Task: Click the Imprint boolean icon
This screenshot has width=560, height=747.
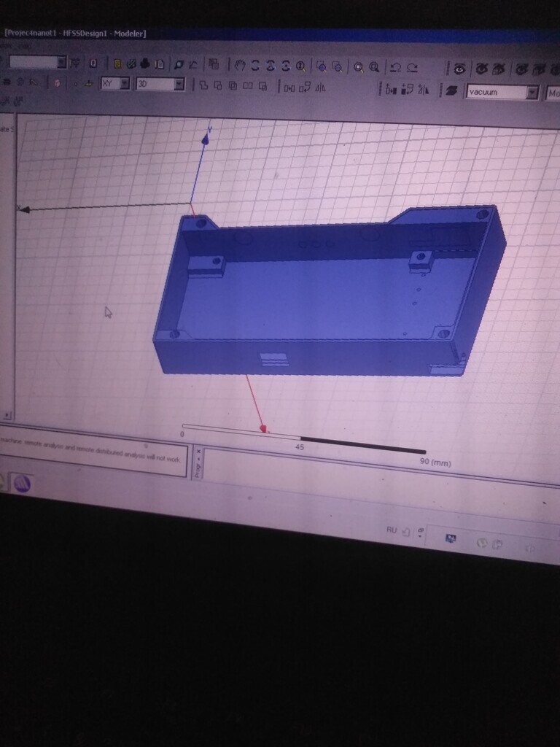Action: pyautogui.click(x=262, y=86)
